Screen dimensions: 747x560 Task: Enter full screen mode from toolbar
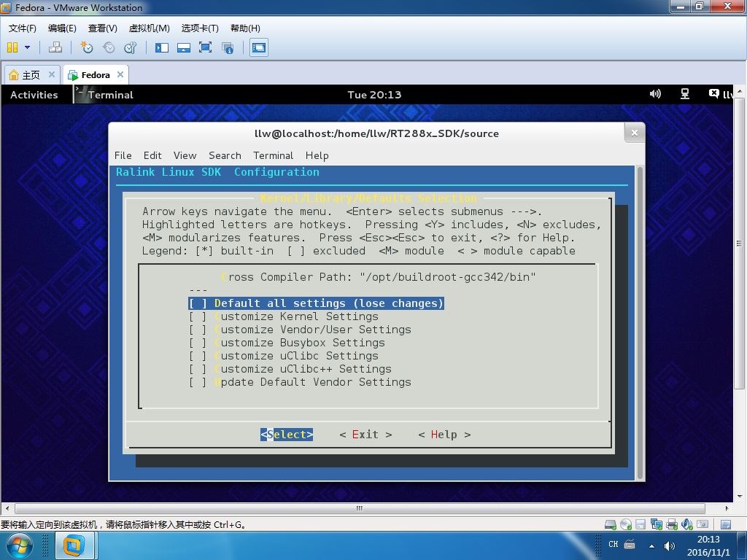pyautogui.click(x=205, y=47)
